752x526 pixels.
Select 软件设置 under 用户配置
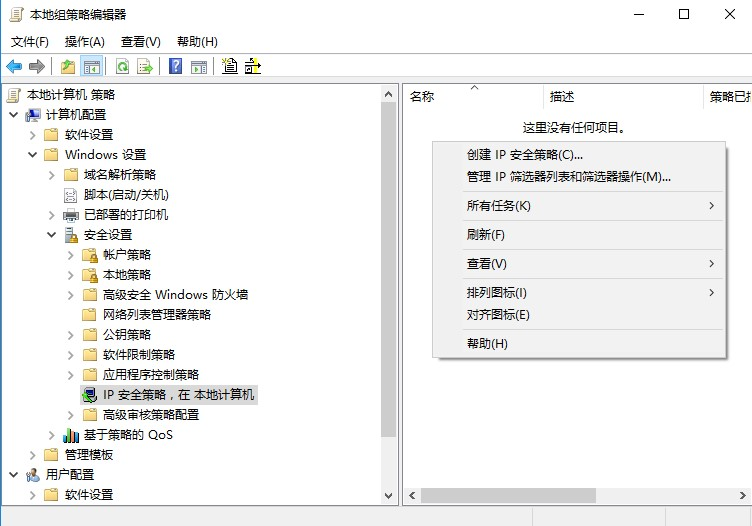[x=89, y=495]
